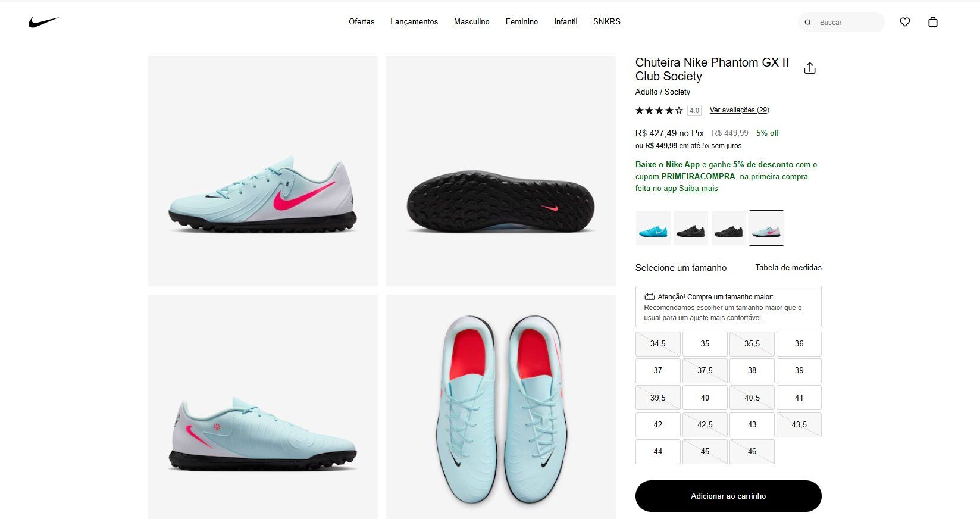Open the Tabela de medidas link
The height and width of the screenshot is (519, 980).
(x=788, y=267)
